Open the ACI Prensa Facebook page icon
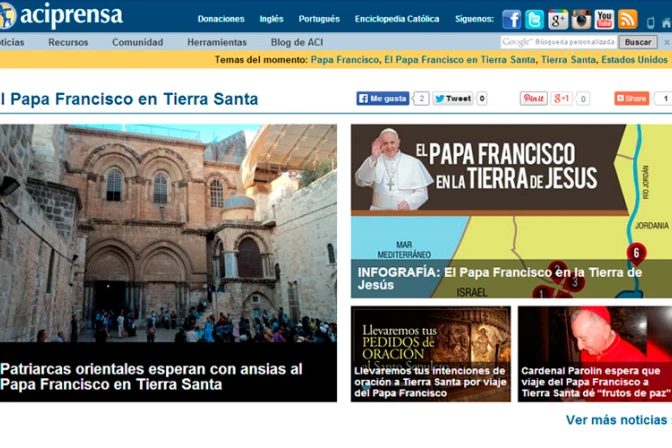The height and width of the screenshot is (448, 672). (512, 19)
